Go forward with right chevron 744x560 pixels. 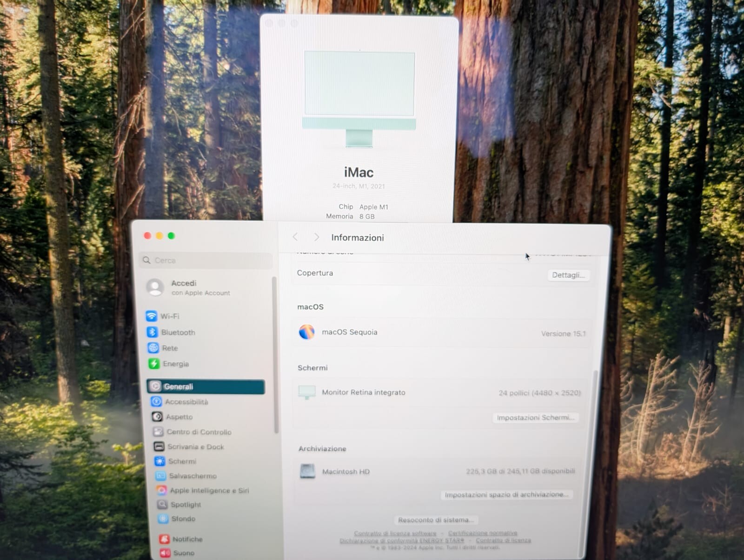pos(317,237)
